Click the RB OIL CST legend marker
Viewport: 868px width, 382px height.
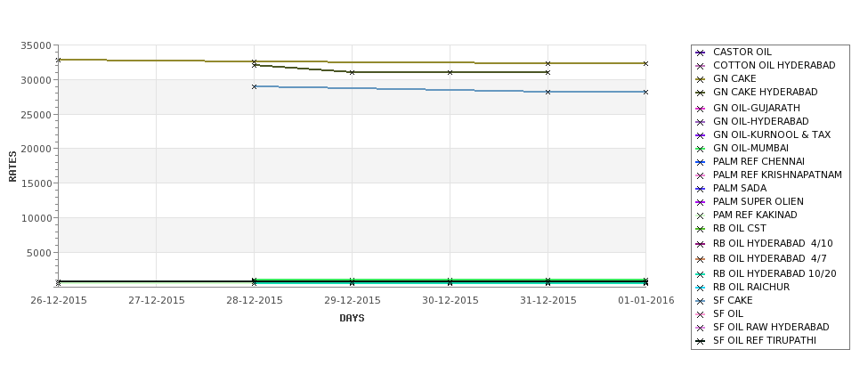pyautogui.click(x=701, y=229)
